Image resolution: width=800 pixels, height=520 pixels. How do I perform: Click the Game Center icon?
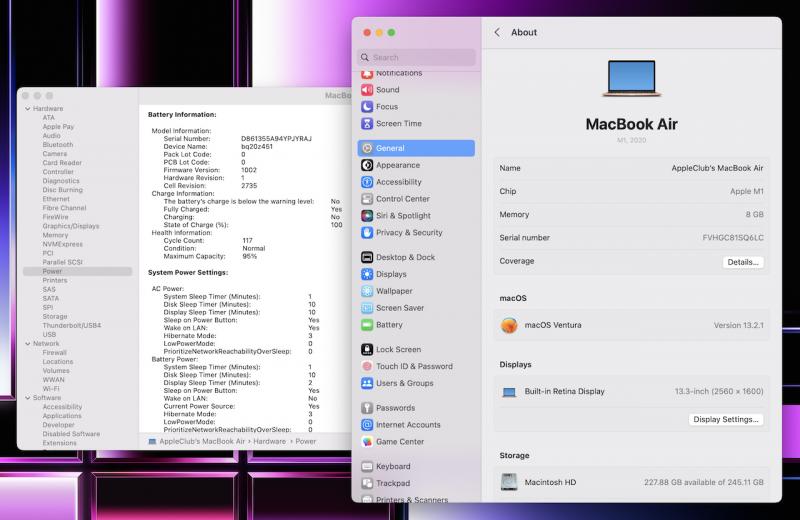point(367,441)
